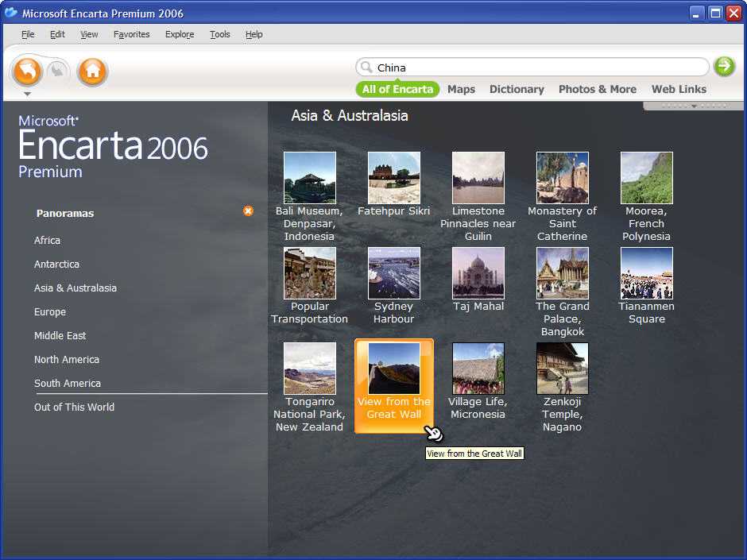Select the All of Encarta search tab
Viewport: 747px width, 560px height.
pos(397,89)
